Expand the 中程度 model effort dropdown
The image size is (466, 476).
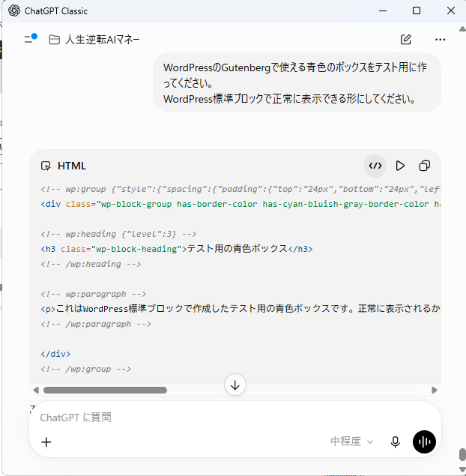click(x=351, y=442)
